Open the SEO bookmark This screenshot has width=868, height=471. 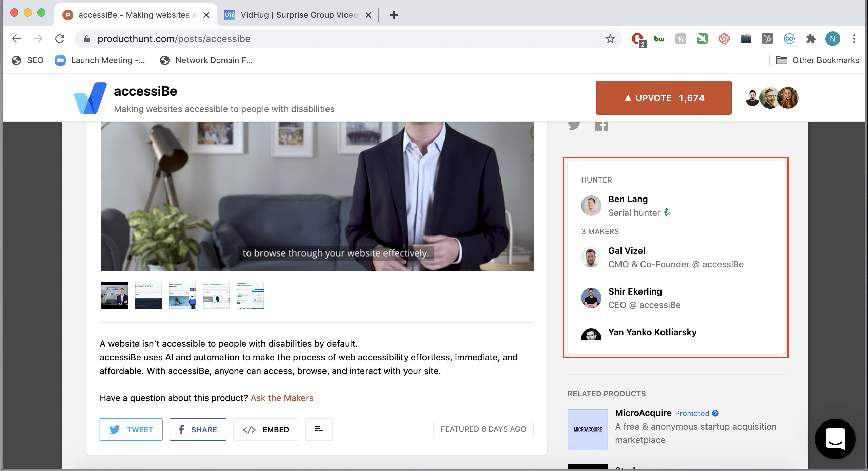[x=27, y=60]
